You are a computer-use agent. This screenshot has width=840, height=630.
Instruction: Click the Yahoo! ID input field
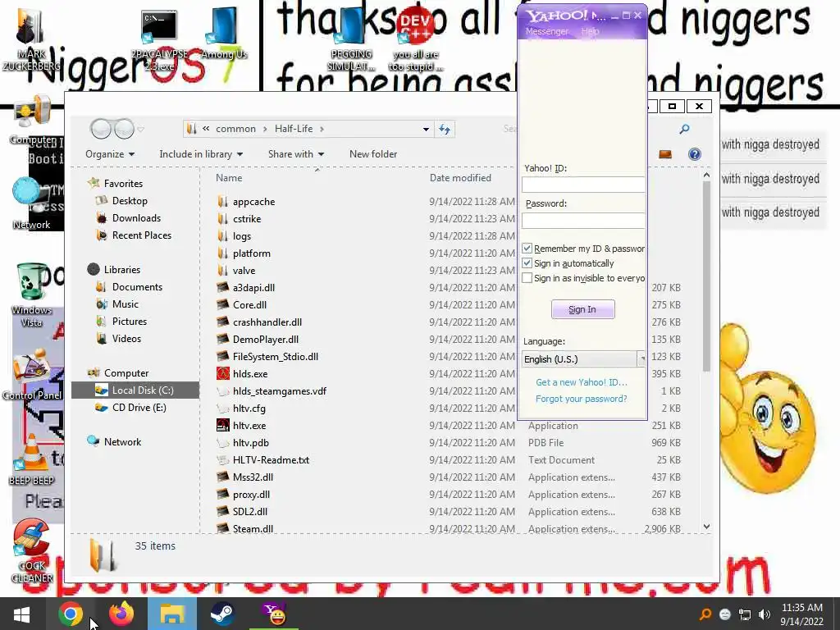coord(583,185)
